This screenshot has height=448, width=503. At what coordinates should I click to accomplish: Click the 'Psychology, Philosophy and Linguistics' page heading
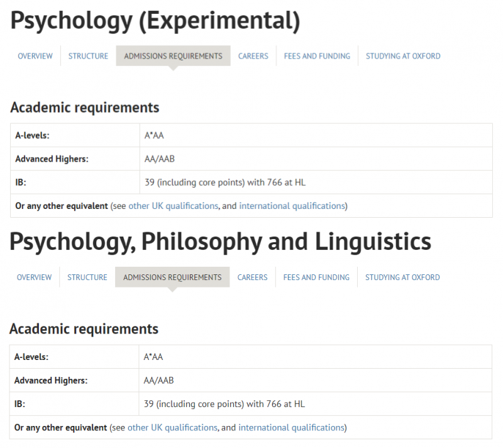click(x=221, y=242)
